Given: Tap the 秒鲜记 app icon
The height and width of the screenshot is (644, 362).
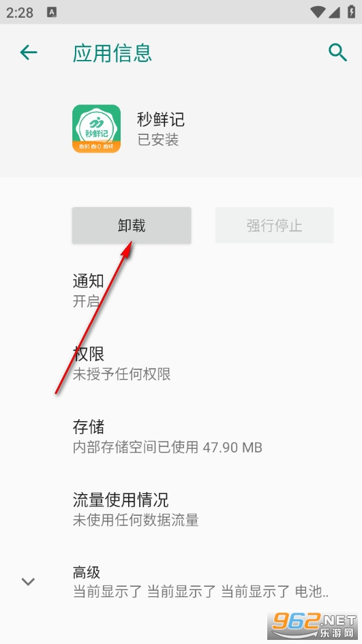Looking at the screenshot, I should [x=97, y=129].
